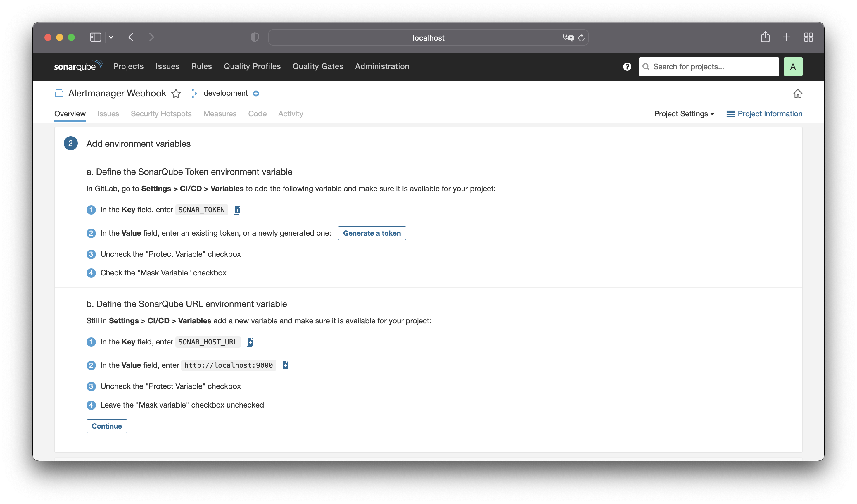Image resolution: width=857 pixels, height=504 pixels.
Task: Favorite the Alertmanager Webhook project star
Action: point(176,94)
